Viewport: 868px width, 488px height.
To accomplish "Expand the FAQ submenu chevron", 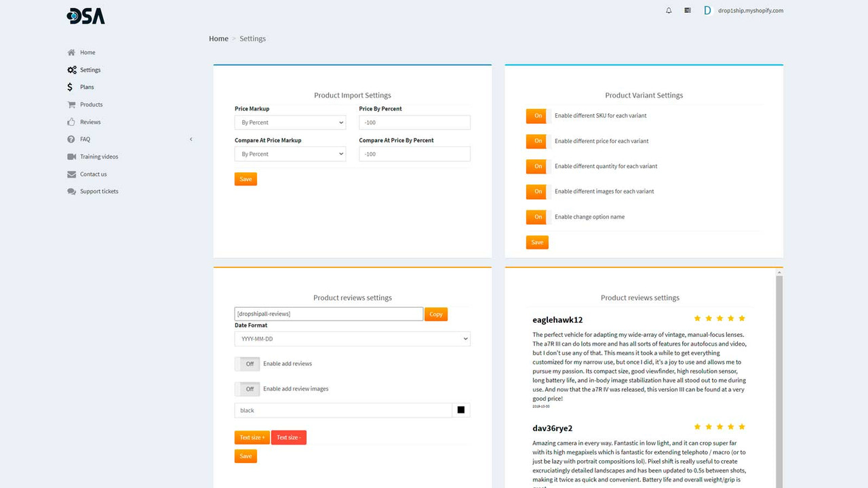I will 191,139.
